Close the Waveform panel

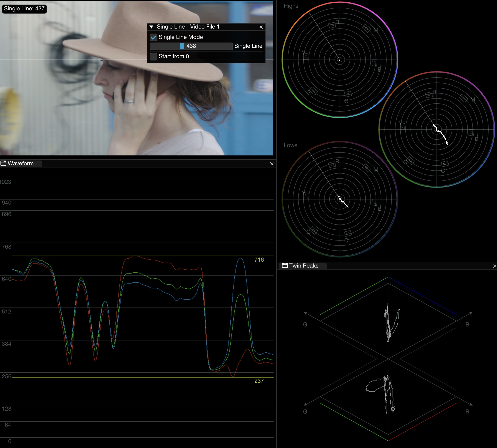272,164
